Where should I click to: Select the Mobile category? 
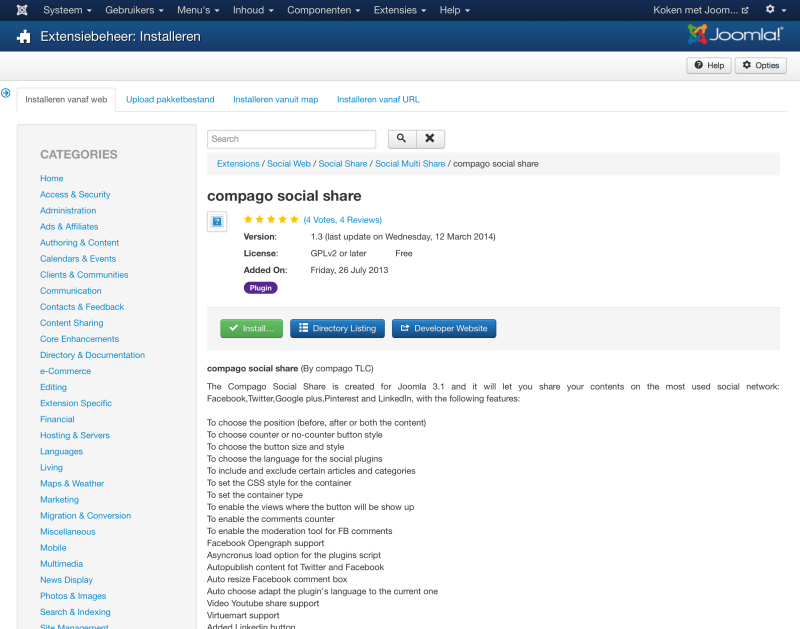tap(53, 548)
